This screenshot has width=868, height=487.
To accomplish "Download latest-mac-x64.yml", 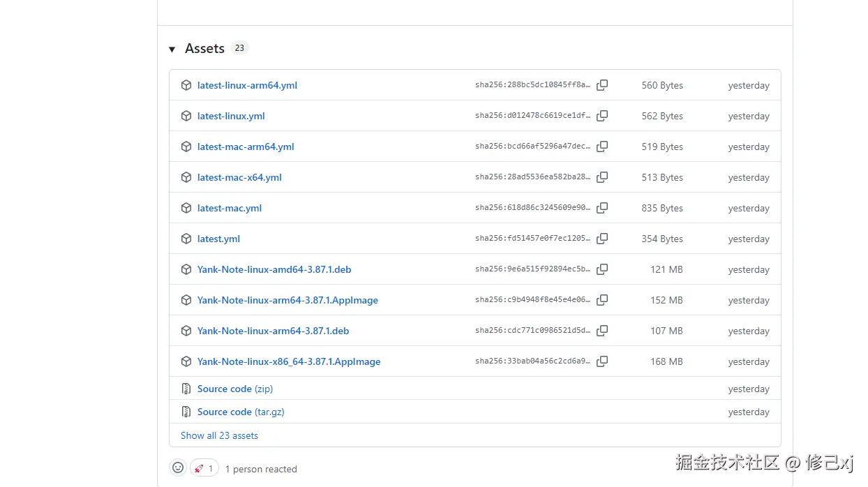I will 239,177.
